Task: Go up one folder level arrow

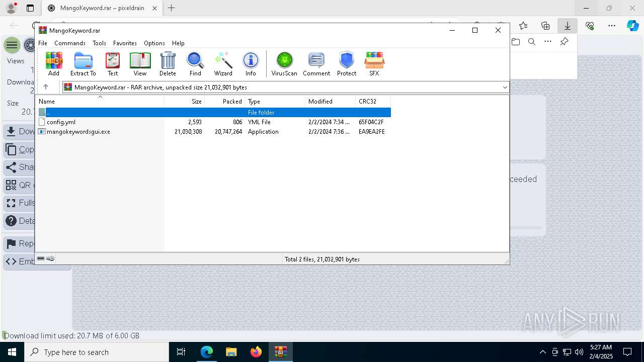Action: point(46,87)
